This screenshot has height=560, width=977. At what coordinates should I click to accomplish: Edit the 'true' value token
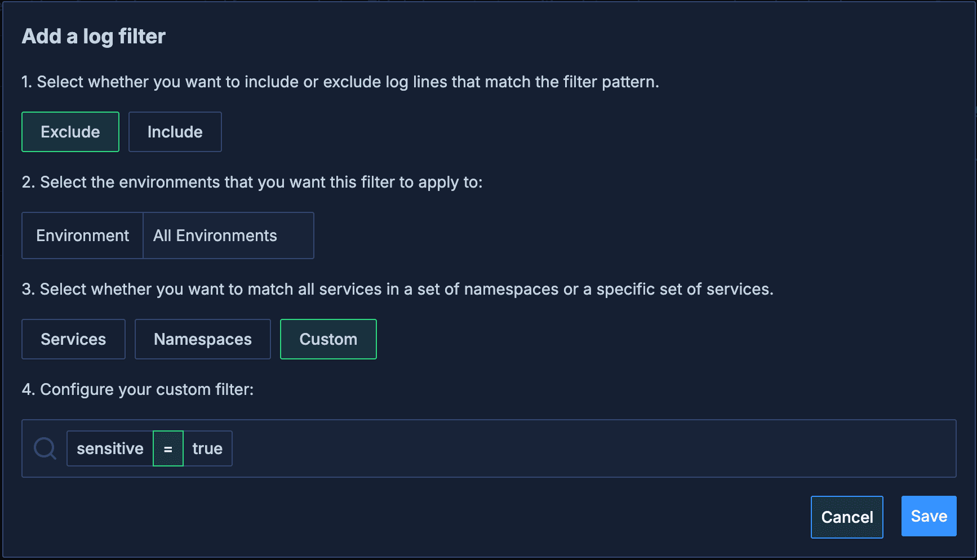(208, 448)
